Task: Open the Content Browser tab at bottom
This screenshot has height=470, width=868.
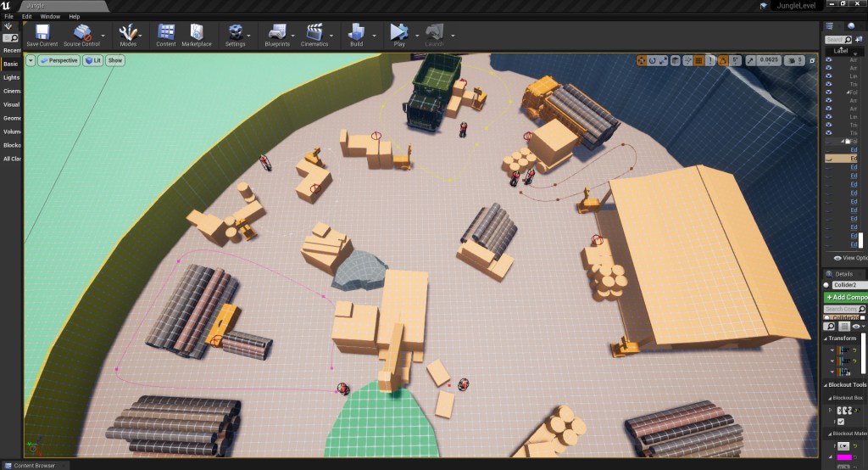Action: point(35,465)
